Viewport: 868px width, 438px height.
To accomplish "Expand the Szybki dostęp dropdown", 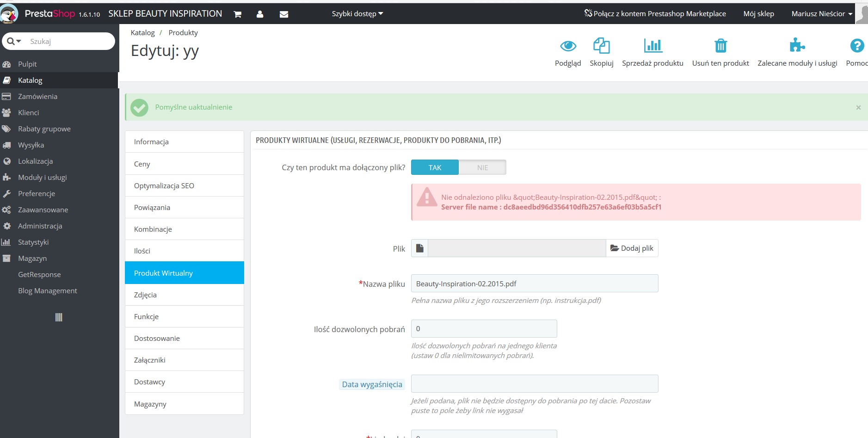I will (x=357, y=14).
